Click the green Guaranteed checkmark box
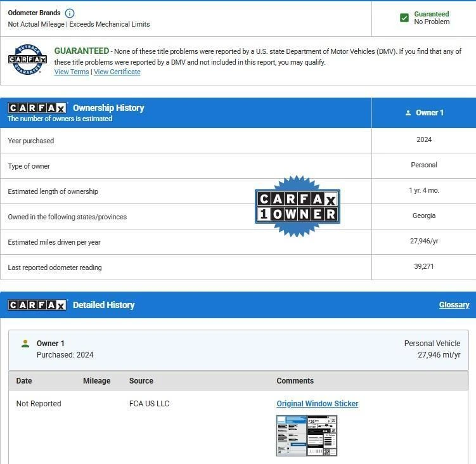Viewport: 476px width, 464px height. pyautogui.click(x=404, y=18)
